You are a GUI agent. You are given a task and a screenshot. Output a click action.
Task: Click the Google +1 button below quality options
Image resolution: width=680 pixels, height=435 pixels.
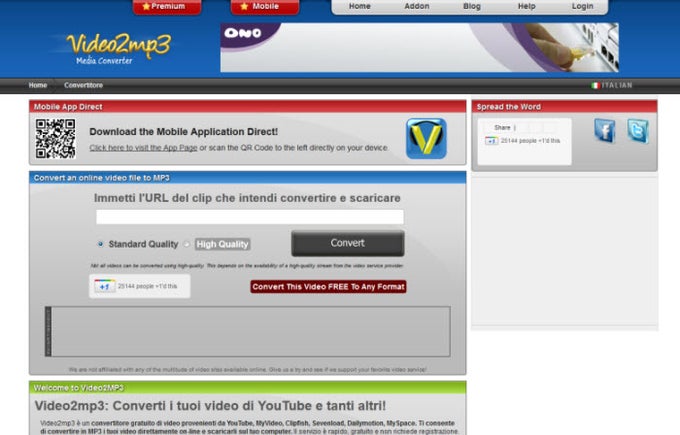105,286
